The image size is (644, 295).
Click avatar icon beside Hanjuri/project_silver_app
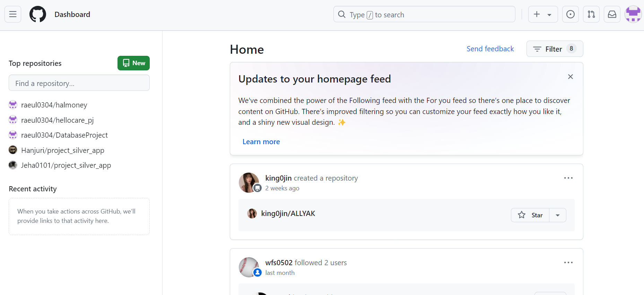(13, 150)
